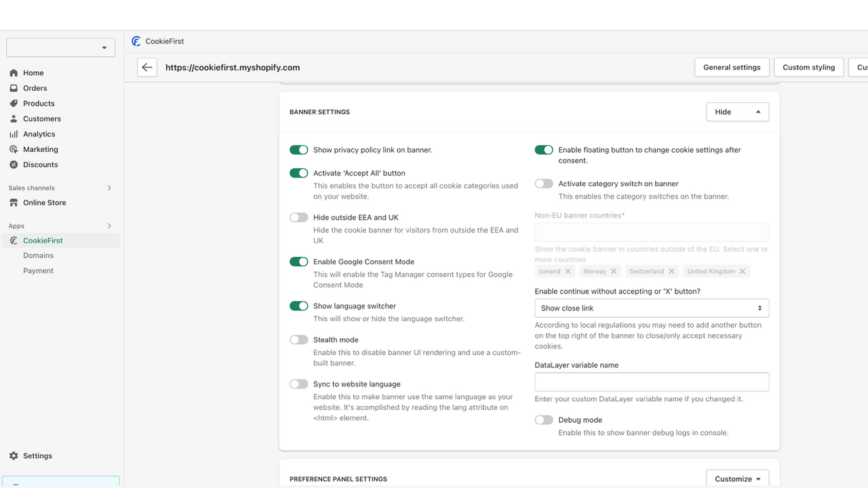The image size is (868, 488).
Task: Turn on Sync to website language
Action: (x=299, y=384)
